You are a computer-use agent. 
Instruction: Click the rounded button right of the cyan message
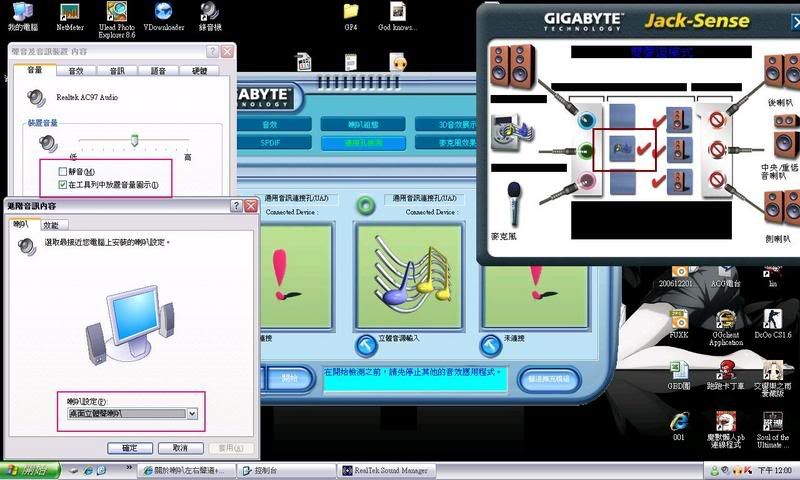click(x=549, y=380)
